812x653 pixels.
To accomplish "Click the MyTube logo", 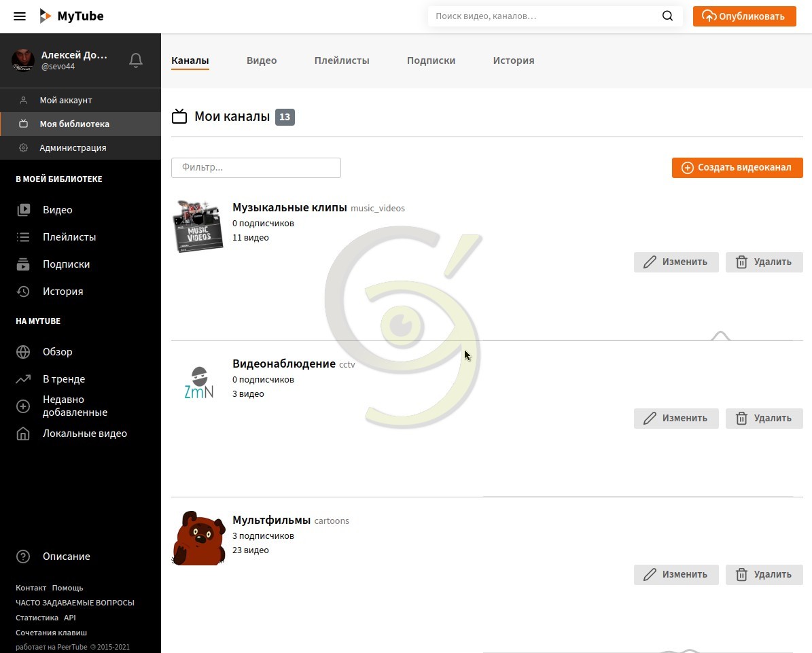I will [x=71, y=16].
